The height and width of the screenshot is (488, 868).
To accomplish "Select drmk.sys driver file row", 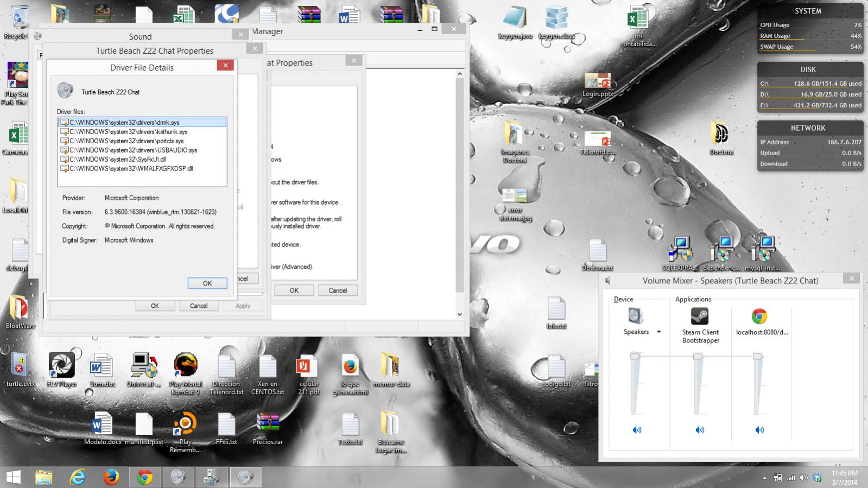I will (142, 123).
